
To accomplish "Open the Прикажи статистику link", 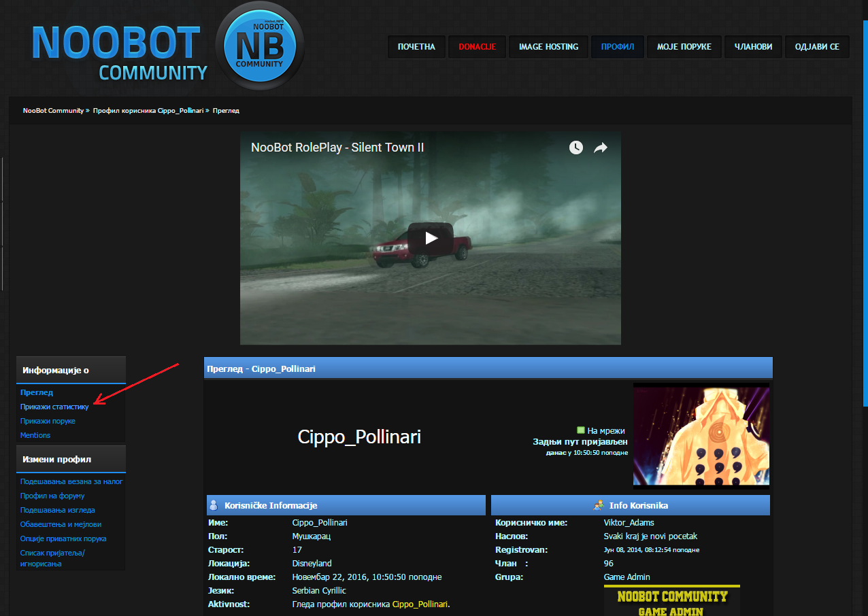I will [54, 407].
